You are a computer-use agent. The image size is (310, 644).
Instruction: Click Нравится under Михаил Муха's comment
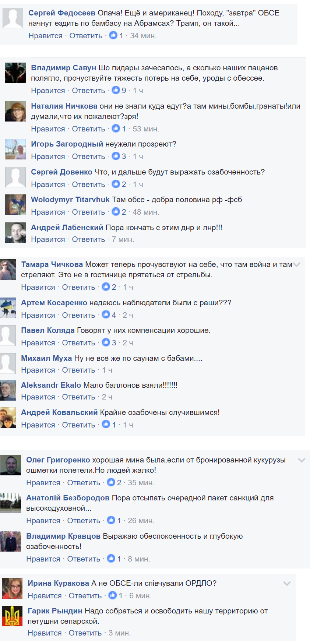coord(38,370)
